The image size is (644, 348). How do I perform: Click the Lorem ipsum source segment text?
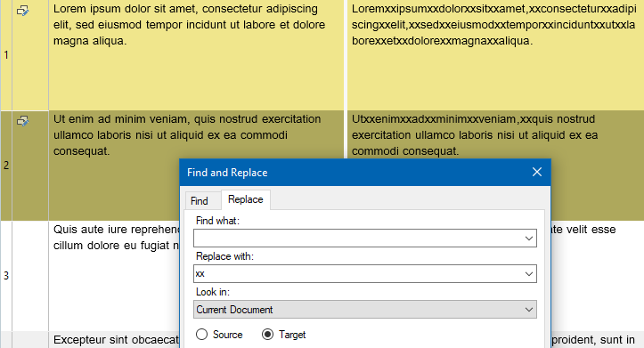tap(190, 25)
